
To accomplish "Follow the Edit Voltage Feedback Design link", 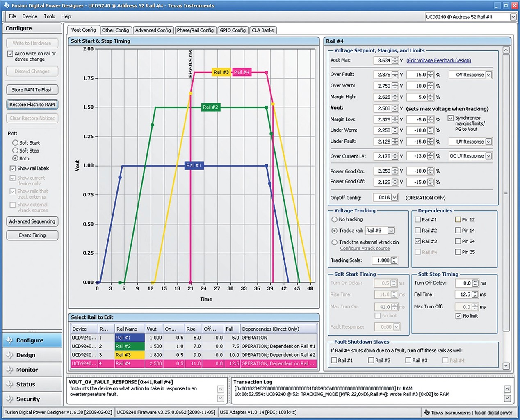I will pos(439,60).
